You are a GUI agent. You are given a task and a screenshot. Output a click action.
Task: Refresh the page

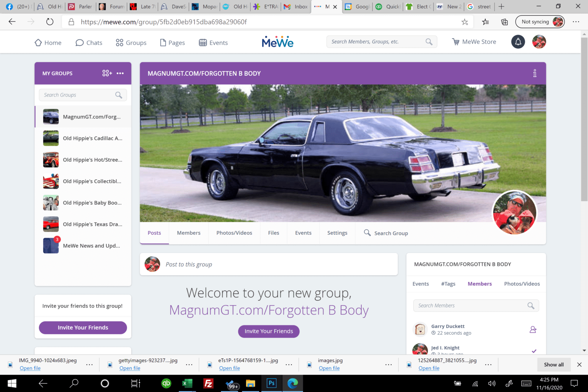[50, 22]
